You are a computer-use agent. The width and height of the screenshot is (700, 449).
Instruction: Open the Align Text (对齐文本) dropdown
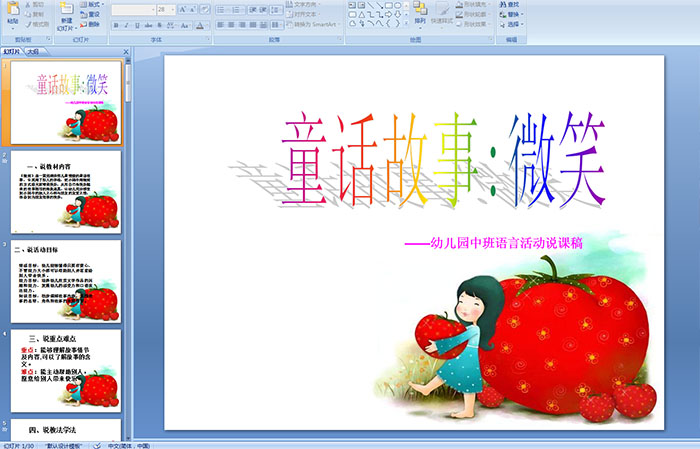coord(304,14)
